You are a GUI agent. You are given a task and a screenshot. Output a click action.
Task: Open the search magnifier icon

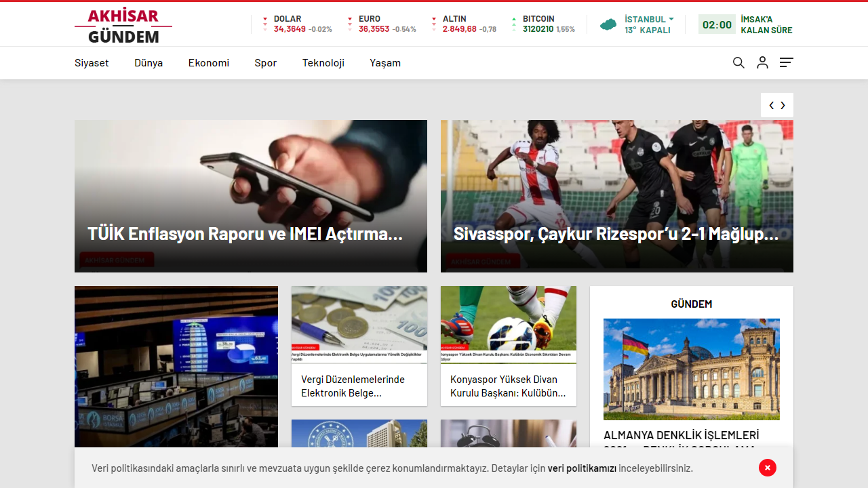[x=738, y=62]
